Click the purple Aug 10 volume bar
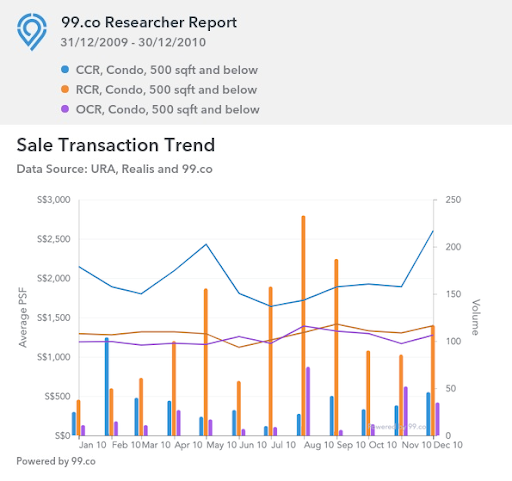This screenshot has width=512, height=481. click(x=308, y=401)
